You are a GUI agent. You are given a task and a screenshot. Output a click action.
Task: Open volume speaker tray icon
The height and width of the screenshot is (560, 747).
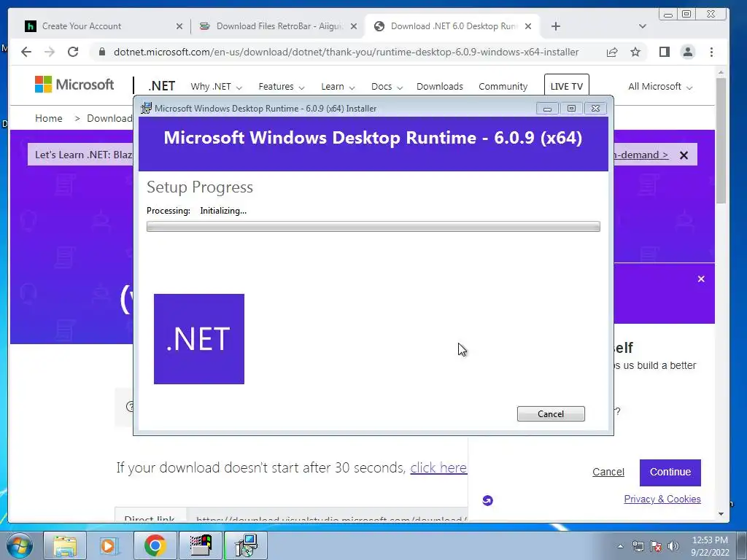(x=673, y=546)
